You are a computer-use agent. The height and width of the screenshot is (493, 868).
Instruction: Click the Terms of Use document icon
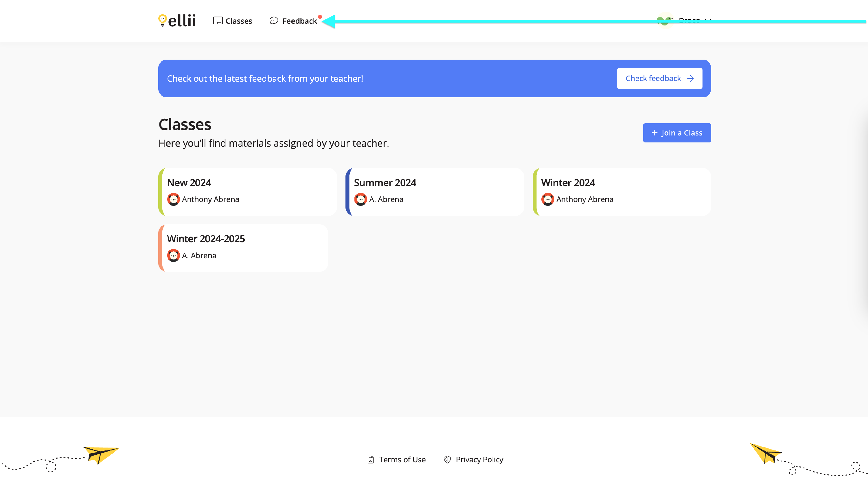371,459
